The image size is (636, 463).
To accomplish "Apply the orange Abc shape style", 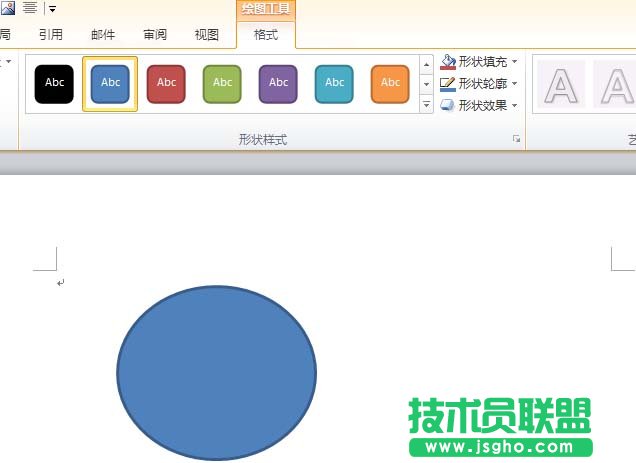I will pyautogui.click(x=390, y=84).
